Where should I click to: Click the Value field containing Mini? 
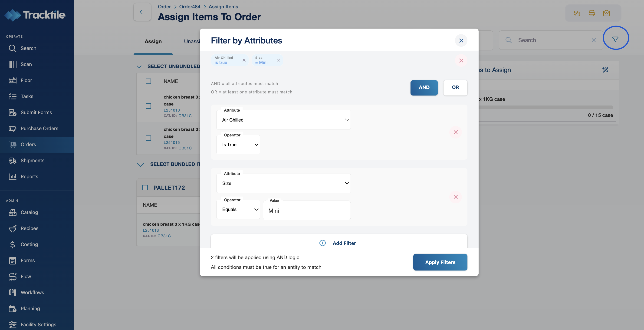point(306,211)
